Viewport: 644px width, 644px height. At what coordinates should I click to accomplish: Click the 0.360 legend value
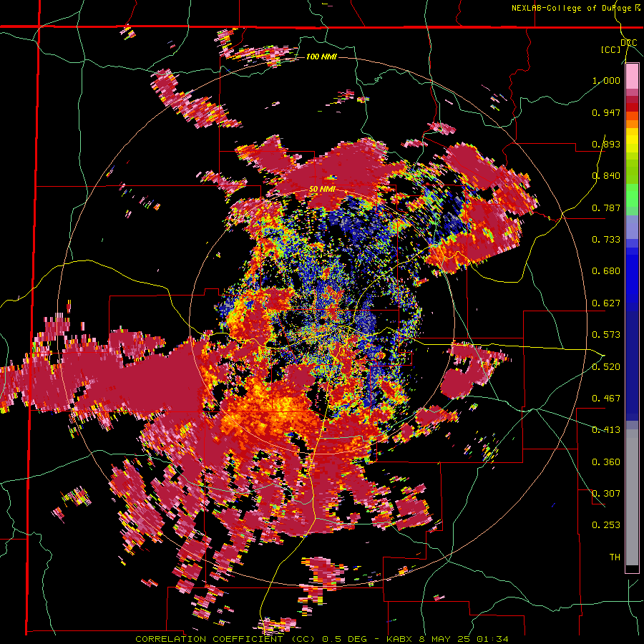click(x=606, y=462)
